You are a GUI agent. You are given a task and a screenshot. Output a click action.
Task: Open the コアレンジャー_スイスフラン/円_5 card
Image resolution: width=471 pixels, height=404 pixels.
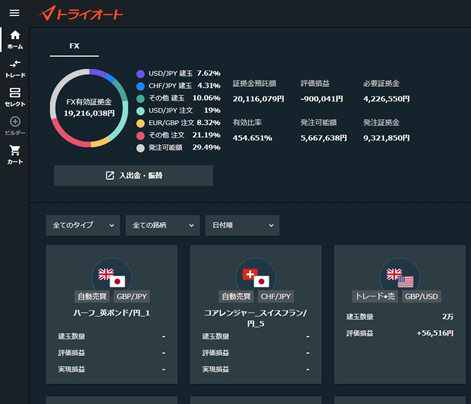point(256,314)
